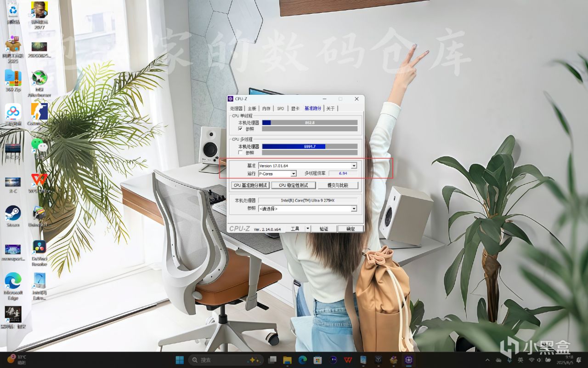Screen dimensions: 588x368
Task: Enable the multi-thread reference checkbox
Action: click(x=240, y=152)
